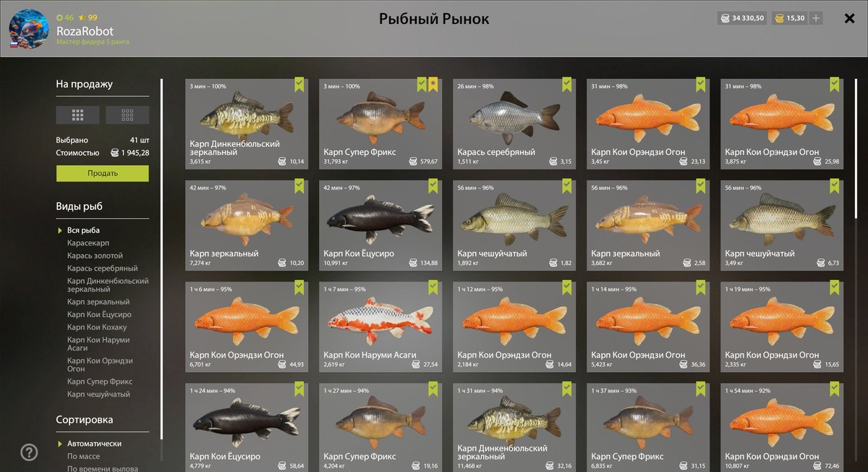Click the Продать button

pos(103,173)
